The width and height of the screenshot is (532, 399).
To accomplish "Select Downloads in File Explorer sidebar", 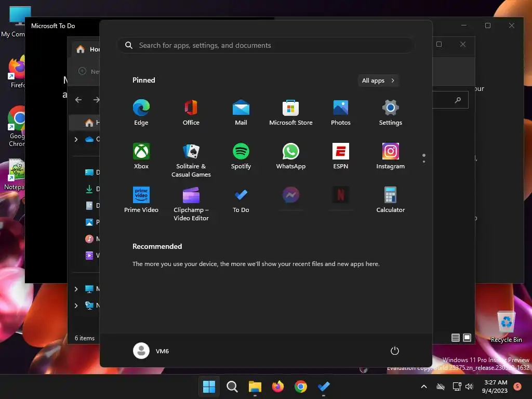I will [x=92, y=189].
